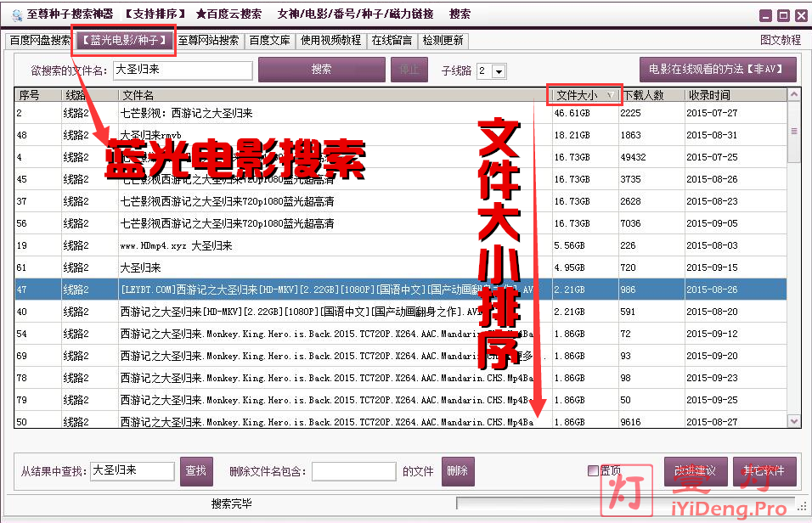Image resolution: width=812 pixels, height=523 pixels.
Task: Switch to 百度网盘搜索 tab
Action: (x=40, y=41)
